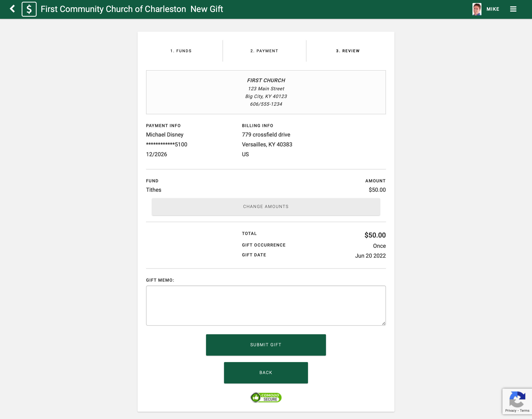Select the 3. Review step

coord(348,51)
